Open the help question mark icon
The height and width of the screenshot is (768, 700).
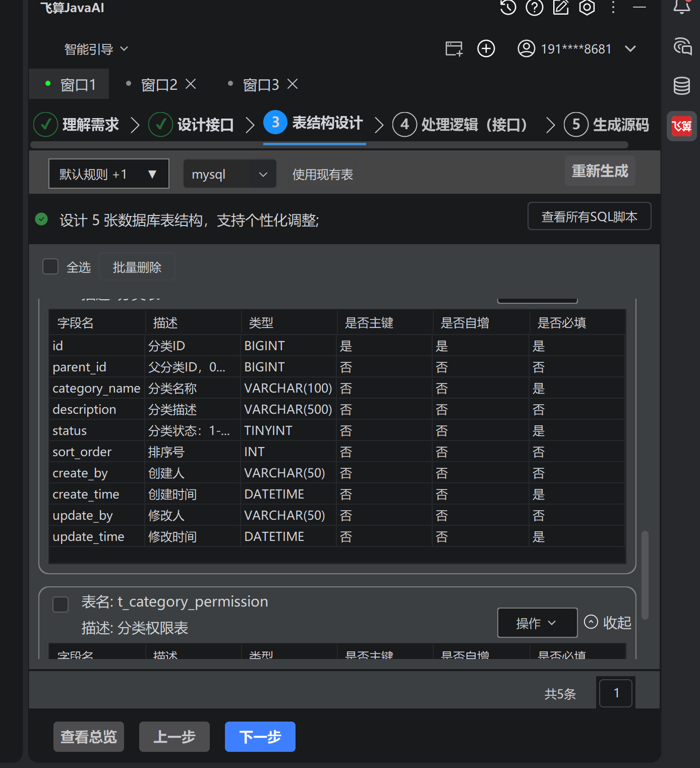(535, 7)
